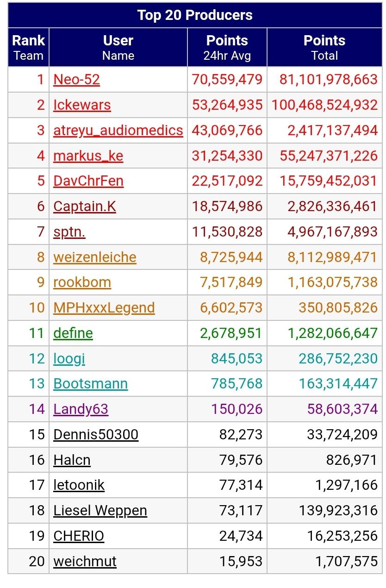Click the Ickewars username link
This screenshot has width=386, height=588.
pyautogui.click(x=82, y=105)
